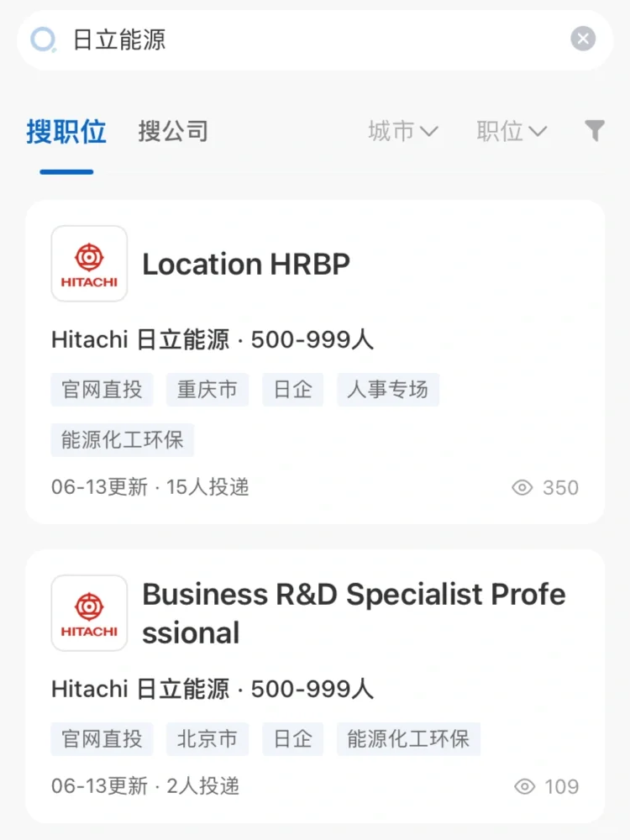Click the eye icon beside 350 views
This screenshot has height=840, width=630.
[522, 487]
